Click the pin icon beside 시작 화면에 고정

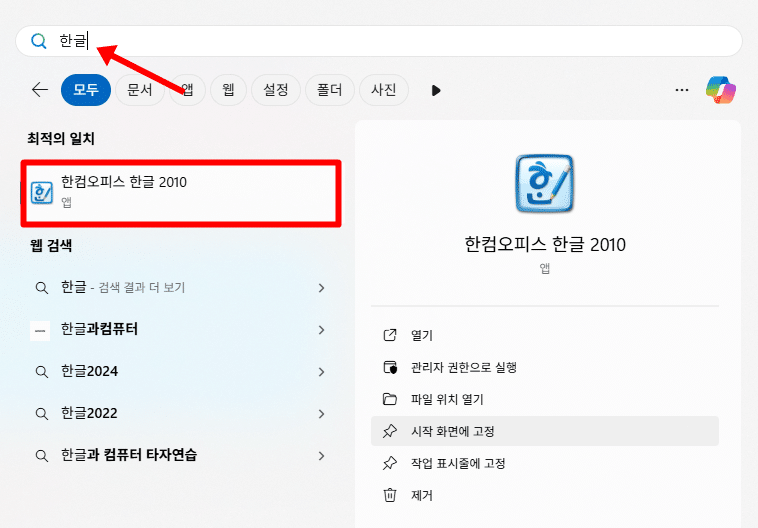point(390,431)
